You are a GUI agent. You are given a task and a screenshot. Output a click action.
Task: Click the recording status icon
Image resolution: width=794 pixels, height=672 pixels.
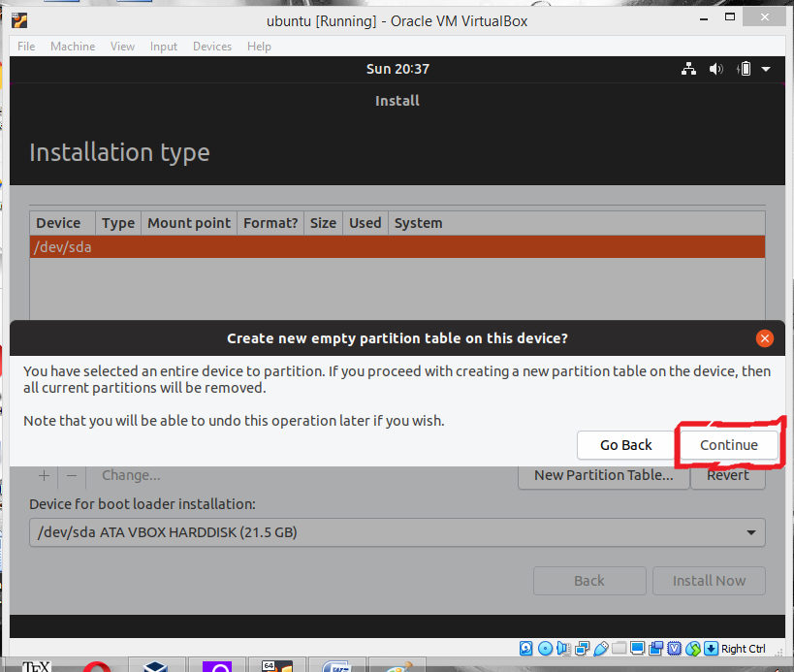point(655,648)
